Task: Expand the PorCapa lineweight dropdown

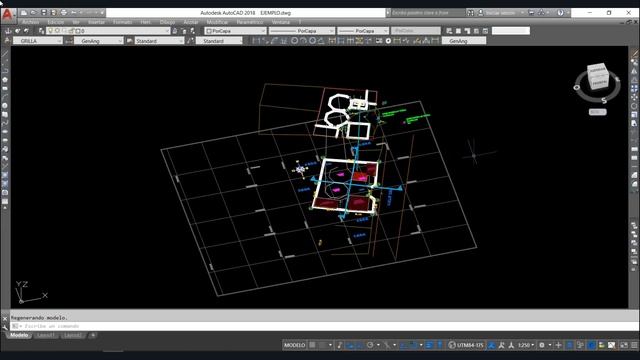Action: pyautogui.click(x=386, y=31)
